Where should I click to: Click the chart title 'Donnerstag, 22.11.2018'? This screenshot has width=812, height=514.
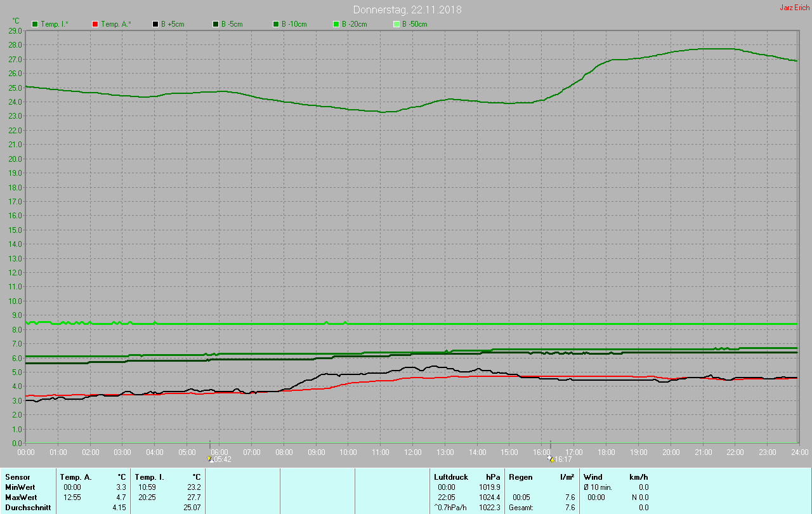click(x=407, y=10)
